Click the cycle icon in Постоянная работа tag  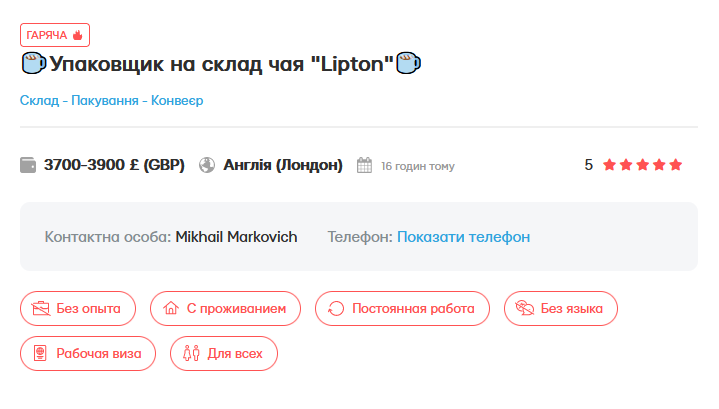tap(335, 308)
